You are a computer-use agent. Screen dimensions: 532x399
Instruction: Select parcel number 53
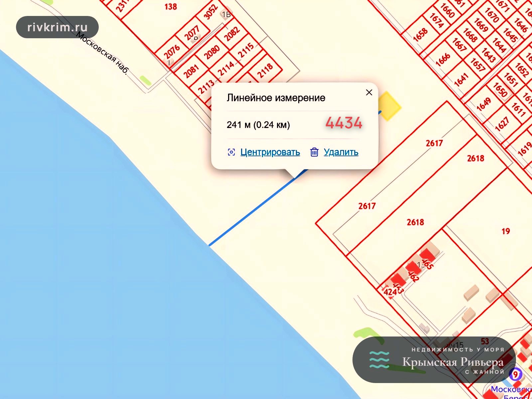pyautogui.click(x=485, y=341)
